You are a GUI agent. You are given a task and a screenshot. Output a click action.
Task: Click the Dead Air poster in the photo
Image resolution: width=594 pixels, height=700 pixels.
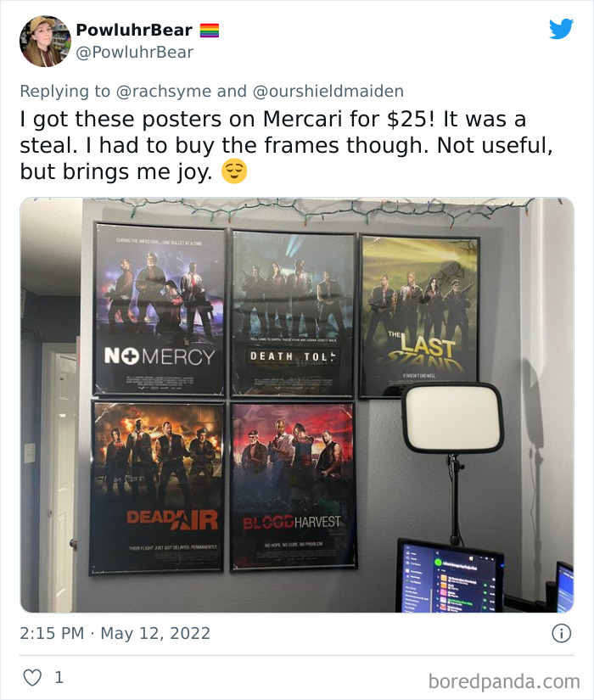click(x=157, y=487)
